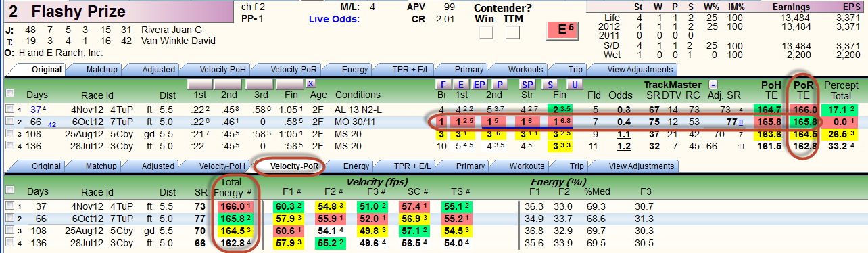Collapse the TrackMaster columns with minus button
The image size is (868, 253).
713,85
